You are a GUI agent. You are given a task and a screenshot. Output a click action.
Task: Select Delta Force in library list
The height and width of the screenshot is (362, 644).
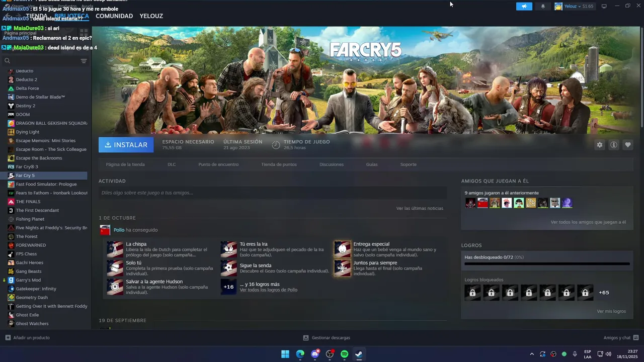45,88
